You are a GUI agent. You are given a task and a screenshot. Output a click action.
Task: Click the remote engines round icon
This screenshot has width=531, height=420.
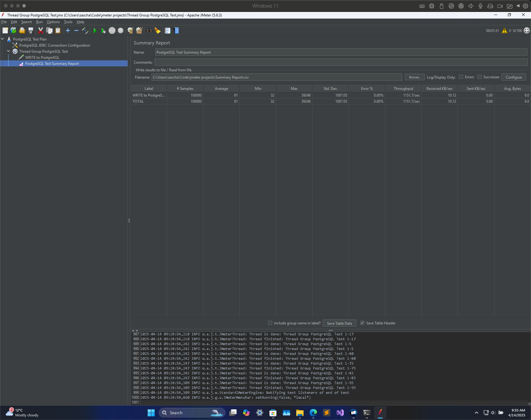527,30
